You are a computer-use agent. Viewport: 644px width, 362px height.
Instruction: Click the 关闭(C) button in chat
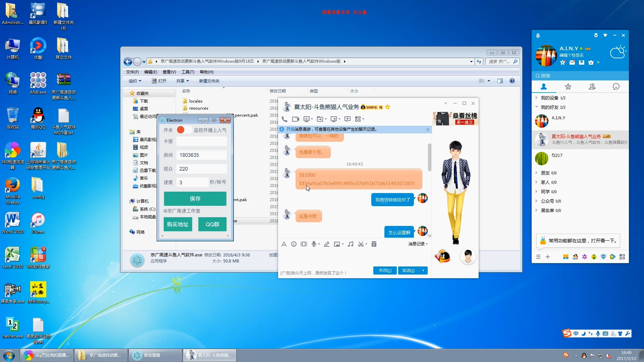tap(385, 270)
